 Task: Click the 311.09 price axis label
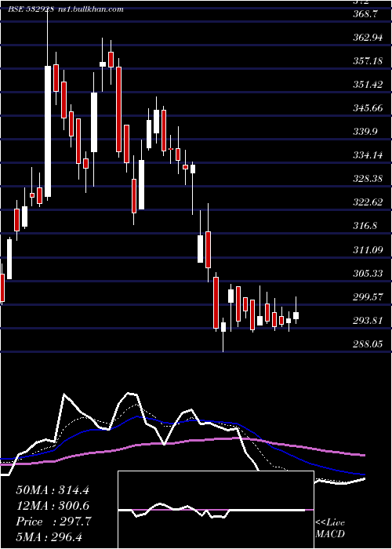[x=368, y=250]
